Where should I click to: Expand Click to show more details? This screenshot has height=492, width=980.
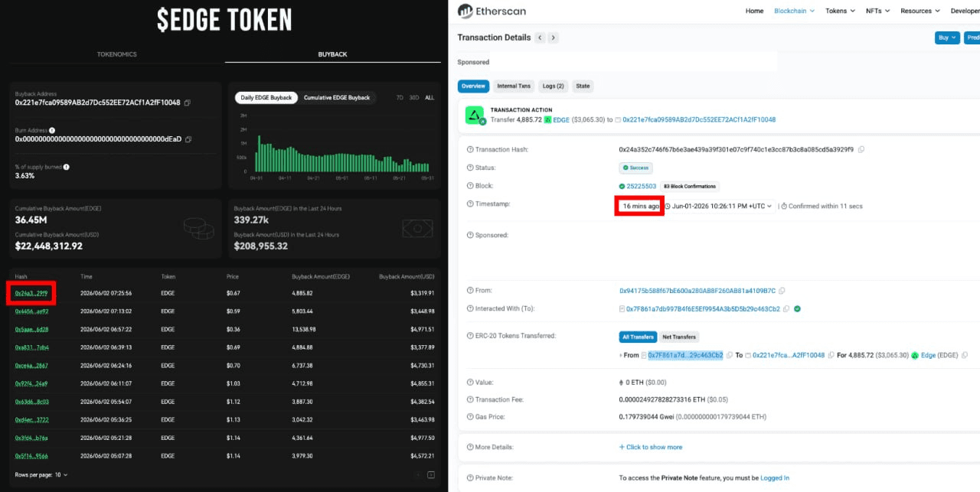[x=650, y=447]
